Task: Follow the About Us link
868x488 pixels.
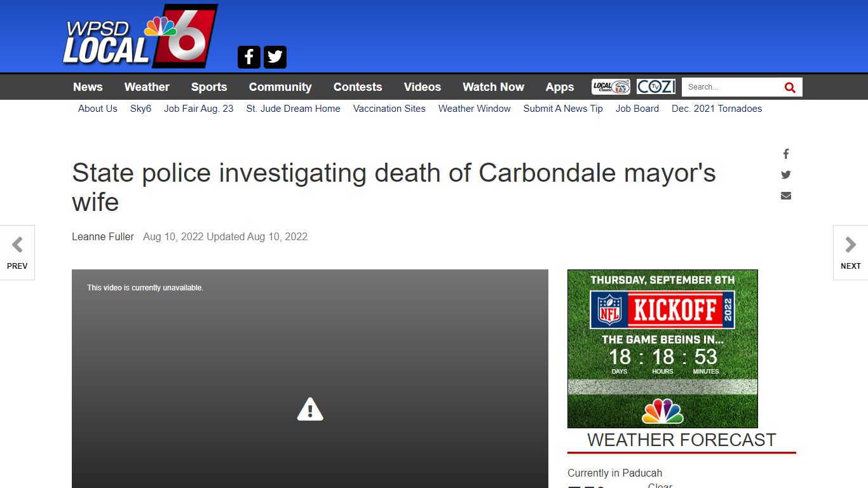Action: click(98, 109)
